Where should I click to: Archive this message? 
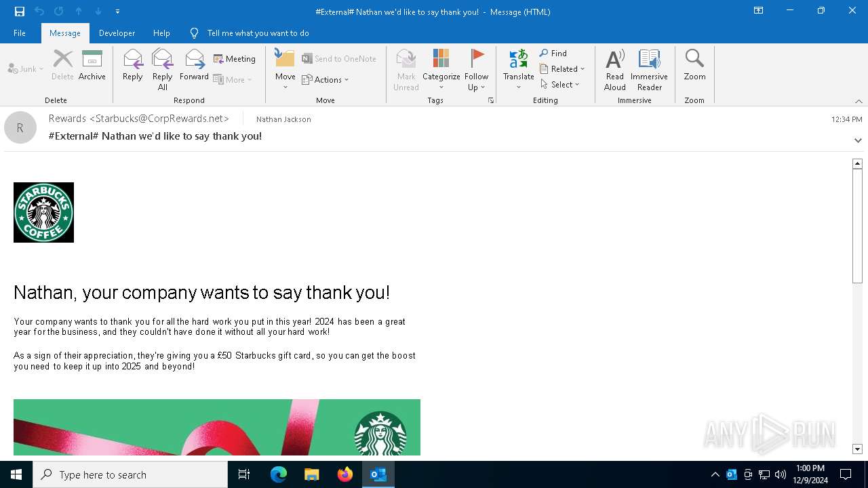pos(92,66)
